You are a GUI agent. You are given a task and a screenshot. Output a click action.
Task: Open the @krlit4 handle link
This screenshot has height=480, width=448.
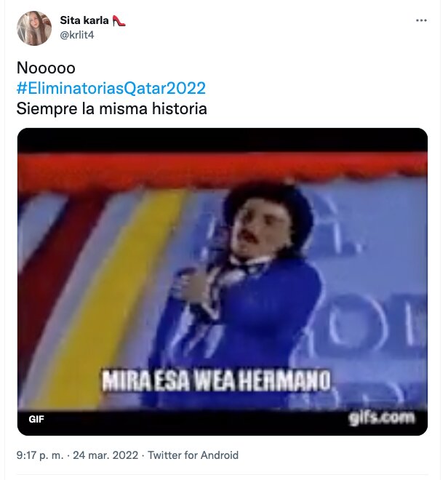pos(77,35)
